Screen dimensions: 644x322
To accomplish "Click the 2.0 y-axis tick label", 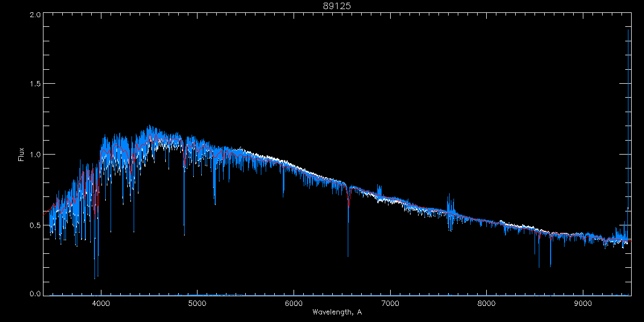I will click(x=34, y=14).
